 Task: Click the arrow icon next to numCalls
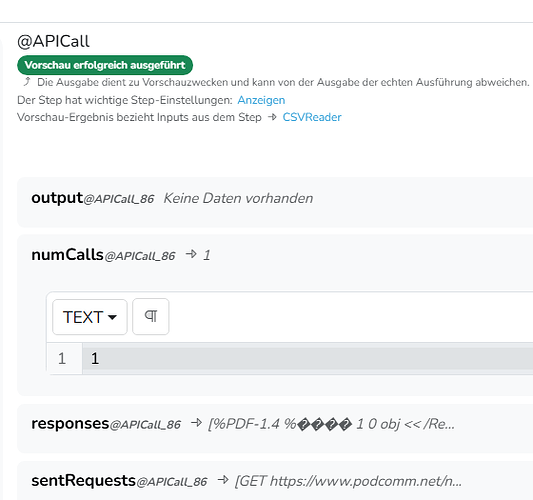[191, 254]
